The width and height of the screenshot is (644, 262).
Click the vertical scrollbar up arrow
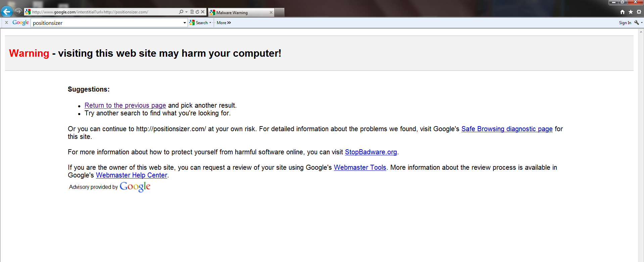641,32
